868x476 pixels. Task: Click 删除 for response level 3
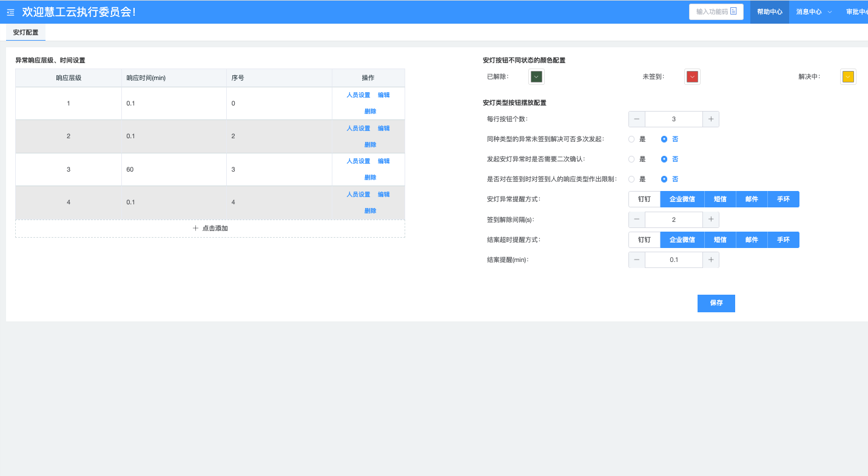tap(370, 178)
